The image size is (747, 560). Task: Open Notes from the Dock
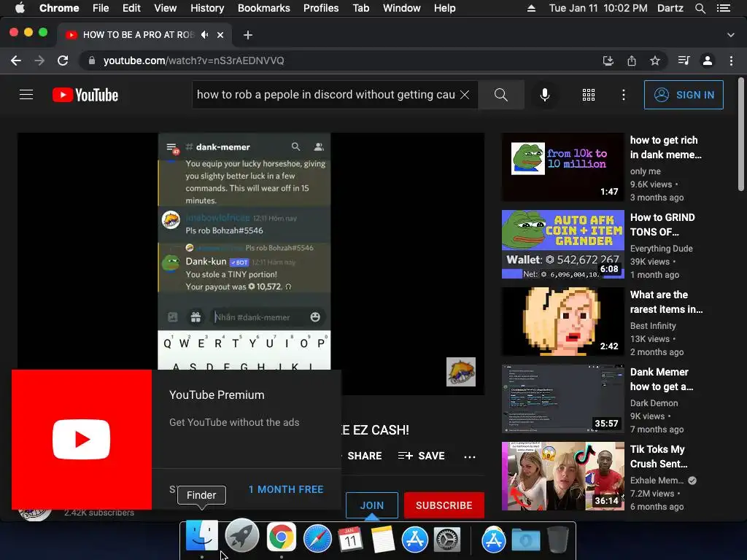382,539
